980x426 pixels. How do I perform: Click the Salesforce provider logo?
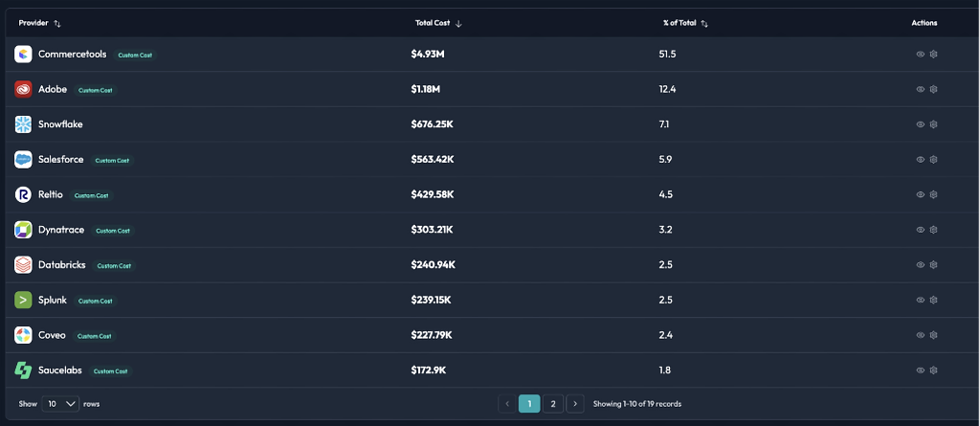(x=23, y=160)
